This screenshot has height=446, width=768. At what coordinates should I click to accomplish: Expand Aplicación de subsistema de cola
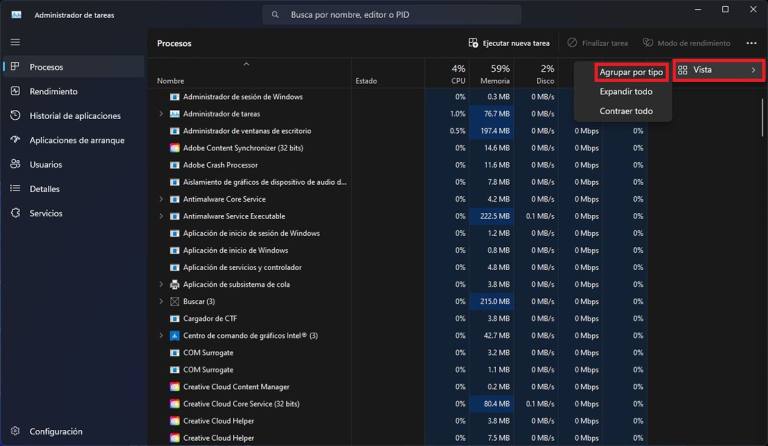point(161,284)
